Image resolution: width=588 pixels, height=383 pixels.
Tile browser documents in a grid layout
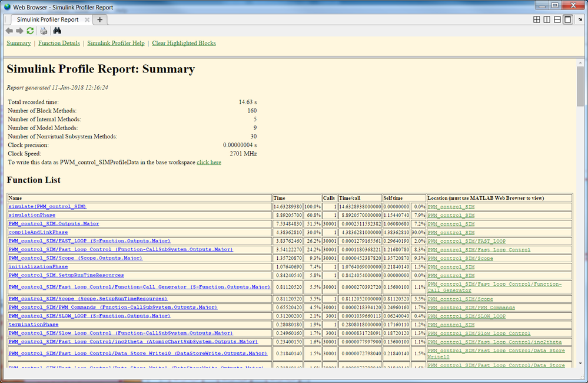pyautogui.click(x=537, y=19)
